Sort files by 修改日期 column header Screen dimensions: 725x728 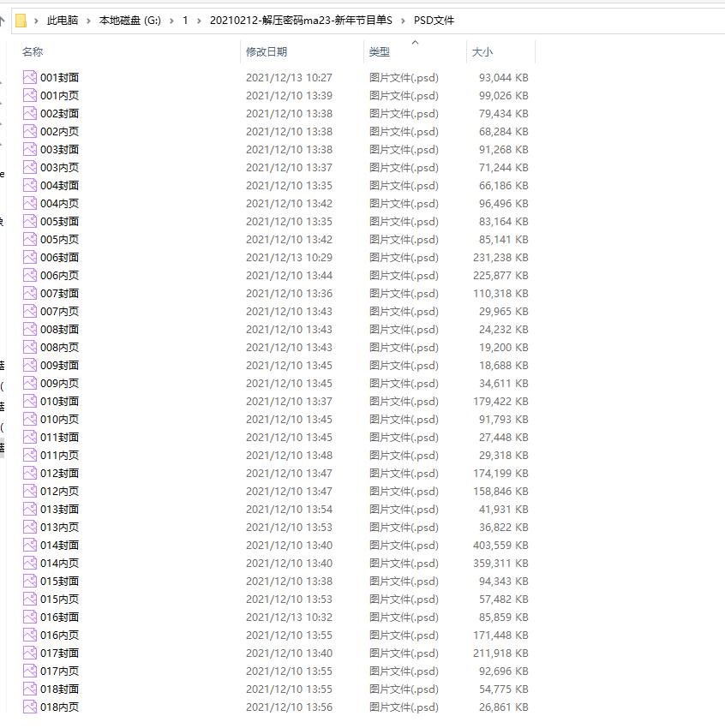click(267, 52)
